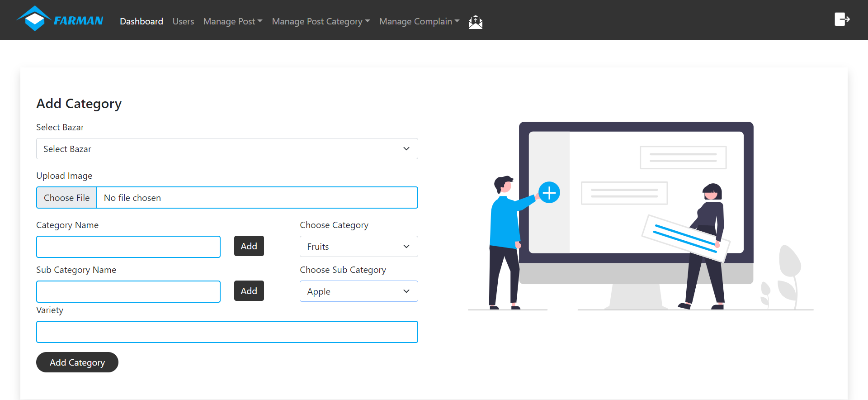Open the mail envelope icon in navbar
The image size is (868, 400).
pyautogui.click(x=475, y=22)
